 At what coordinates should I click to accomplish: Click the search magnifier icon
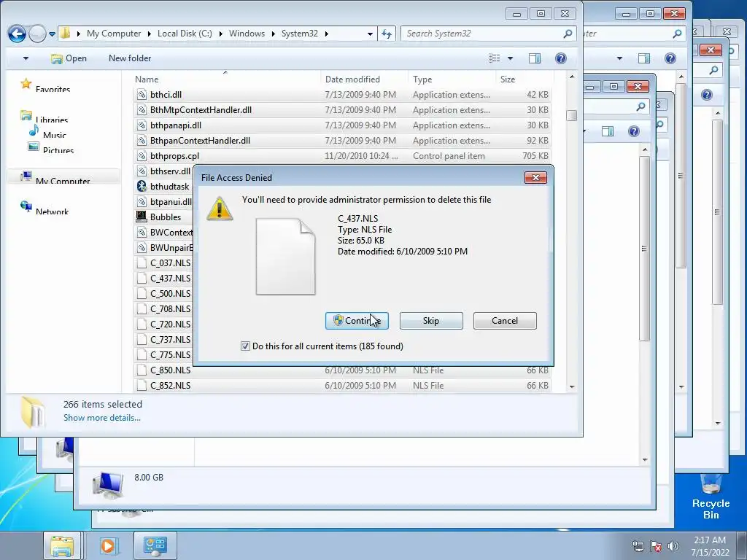(x=568, y=34)
